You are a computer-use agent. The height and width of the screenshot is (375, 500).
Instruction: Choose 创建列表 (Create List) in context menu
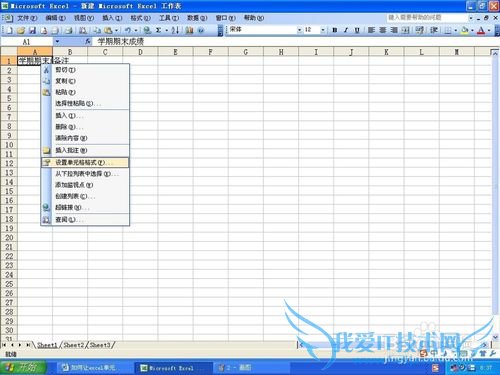tap(85, 196)
